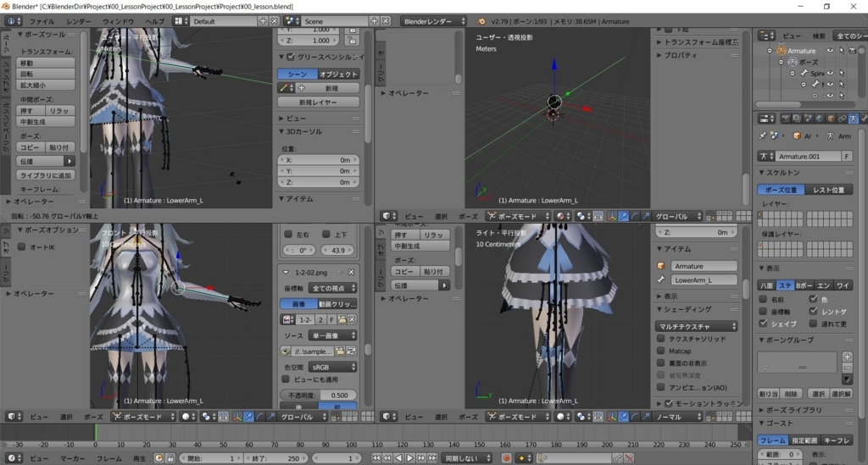
Task: Open the render engine dropdown Blenderレンダー
Action: pos(433,21)
